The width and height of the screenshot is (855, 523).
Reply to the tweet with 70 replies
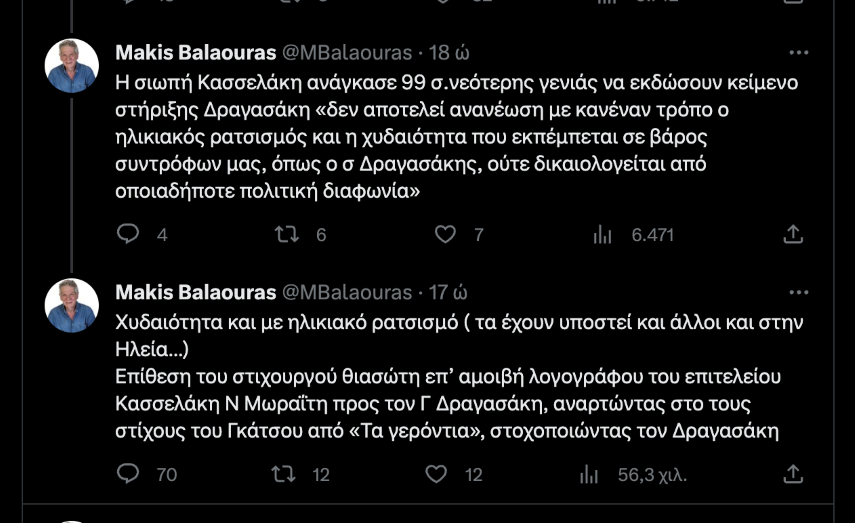(x=128, y=475)
